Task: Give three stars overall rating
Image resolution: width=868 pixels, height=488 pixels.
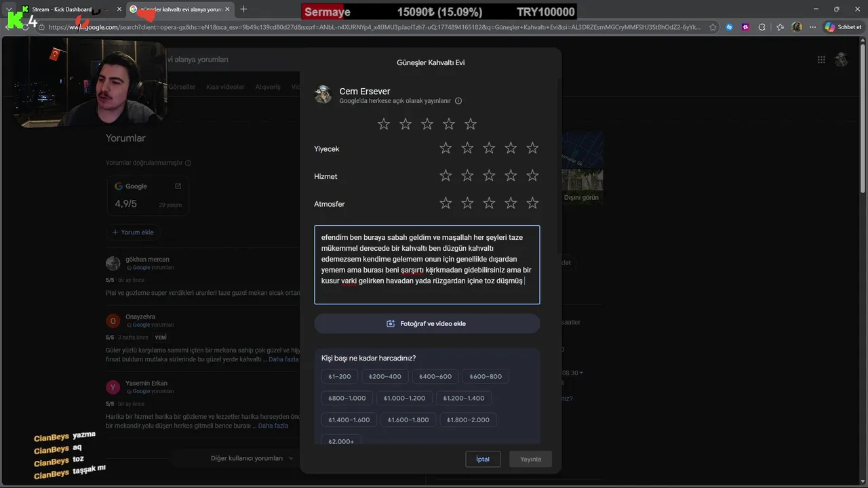Action: pos(427,124)
